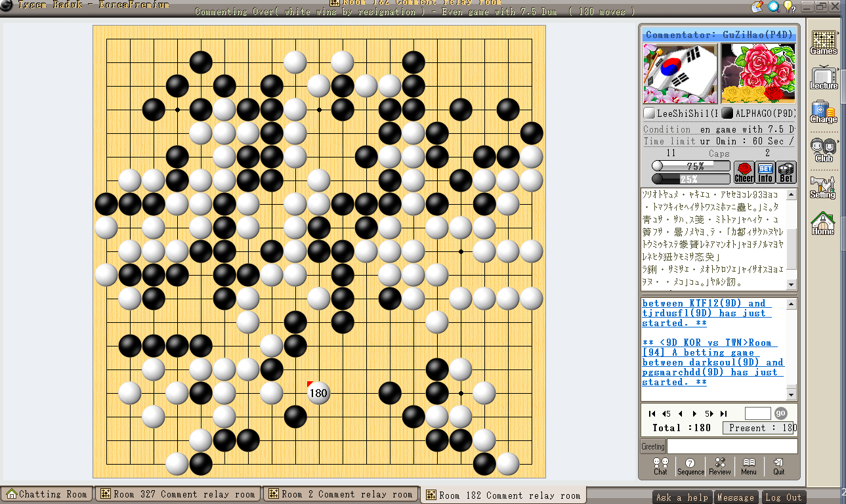Open the Greeting preset messages
Screen dimensions: 846x504
point(653,446)
